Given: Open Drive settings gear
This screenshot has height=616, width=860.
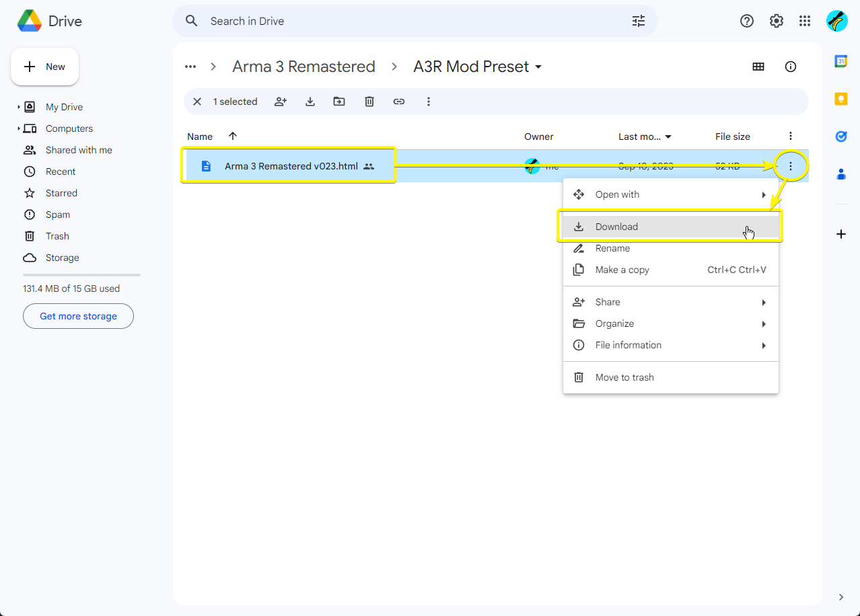Looking at the screenshot, I should point(777,21).
